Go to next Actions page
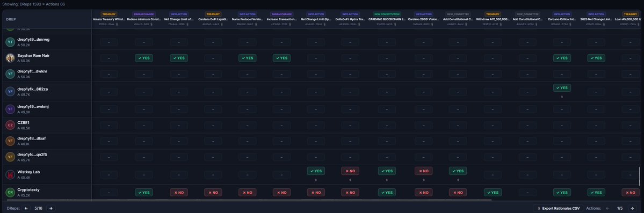 click(x=633, y=208)
